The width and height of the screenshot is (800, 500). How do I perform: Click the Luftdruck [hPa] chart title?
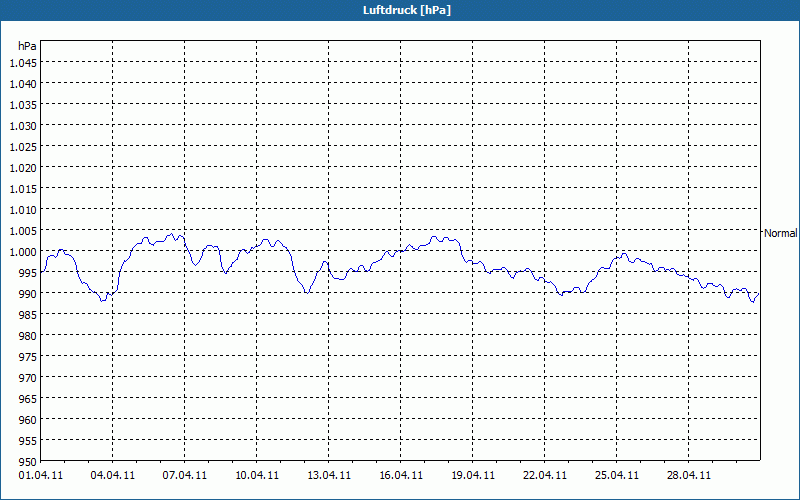point(407,10)
